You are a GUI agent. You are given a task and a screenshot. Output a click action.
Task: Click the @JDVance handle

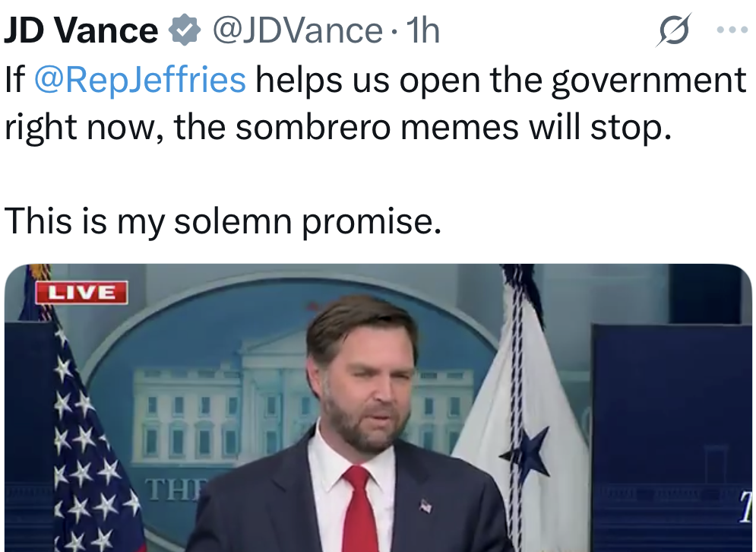(x=297, y=31)
